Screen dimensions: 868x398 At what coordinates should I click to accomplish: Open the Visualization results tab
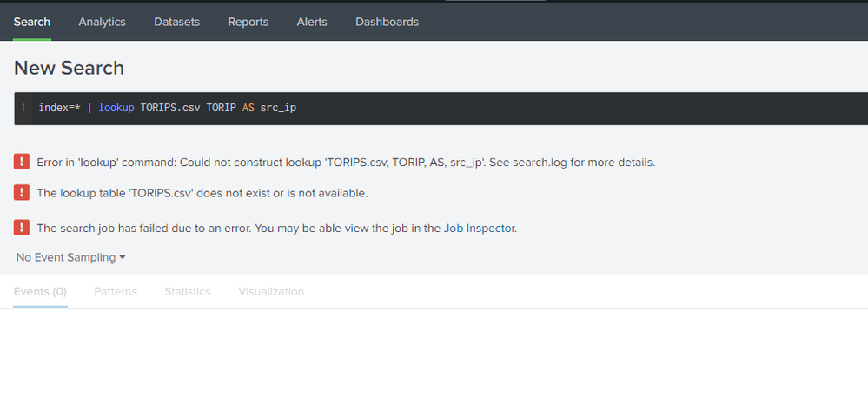(271, 292)
